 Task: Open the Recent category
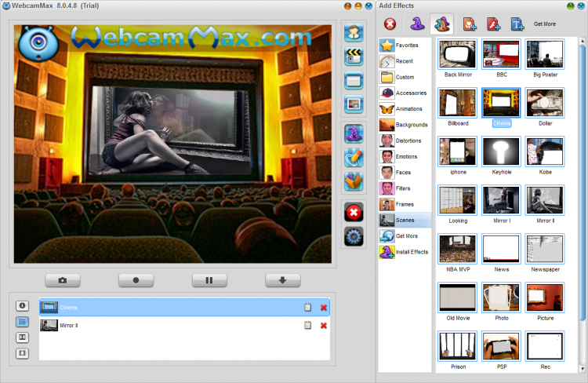coord(405,61)
